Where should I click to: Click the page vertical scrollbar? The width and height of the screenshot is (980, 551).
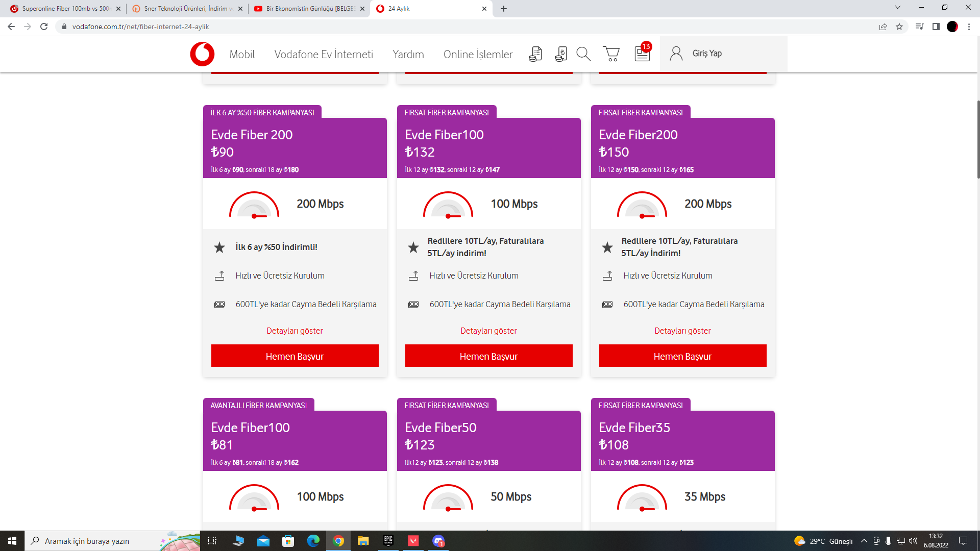(x=978, y=139)
